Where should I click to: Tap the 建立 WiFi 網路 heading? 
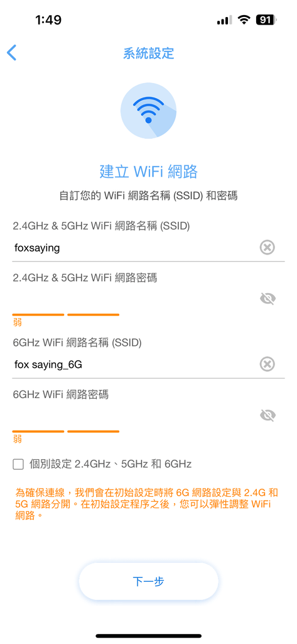pyautogui.click(x=148, y=171)
